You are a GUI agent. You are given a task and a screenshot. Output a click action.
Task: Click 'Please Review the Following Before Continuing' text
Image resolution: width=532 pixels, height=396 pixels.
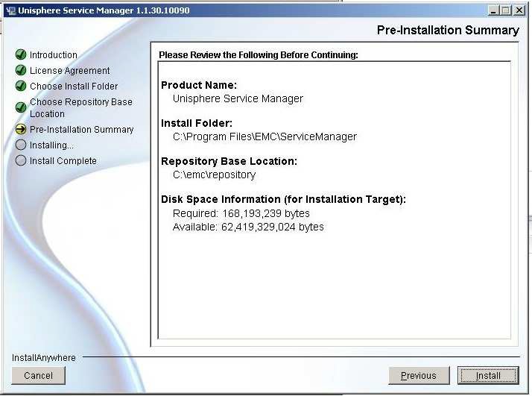tap(259, 54)
